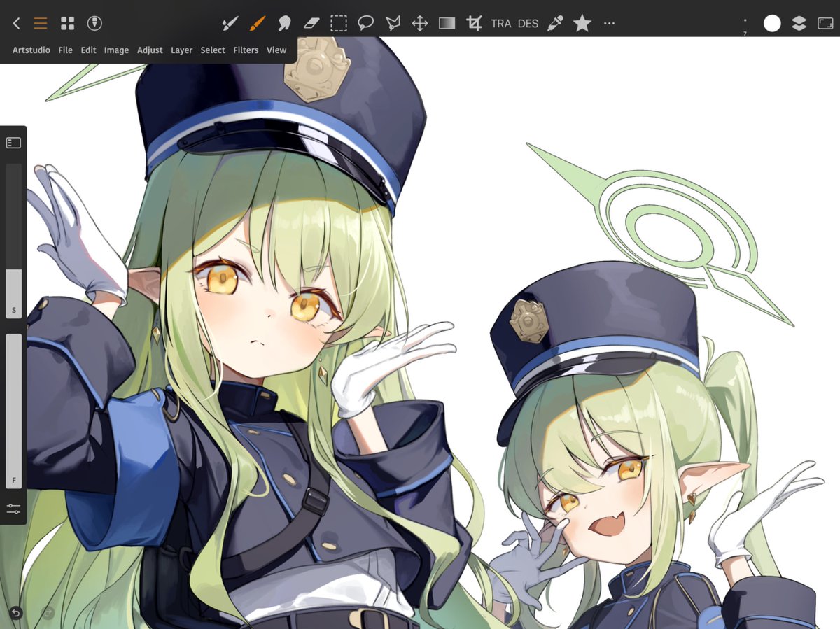
Task: Select the orange paint brush tool
Action: (257, 23)
